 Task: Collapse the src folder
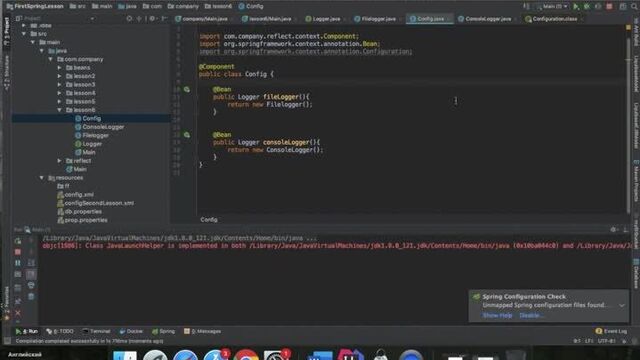24,34
